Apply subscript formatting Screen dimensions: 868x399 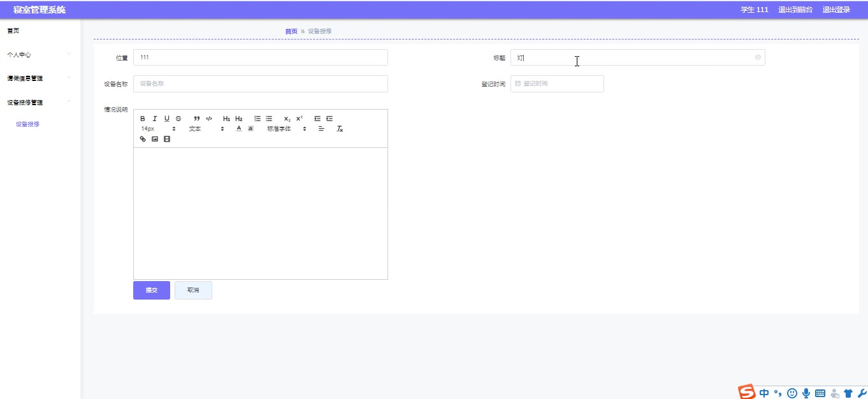click(x=287, y=119)
